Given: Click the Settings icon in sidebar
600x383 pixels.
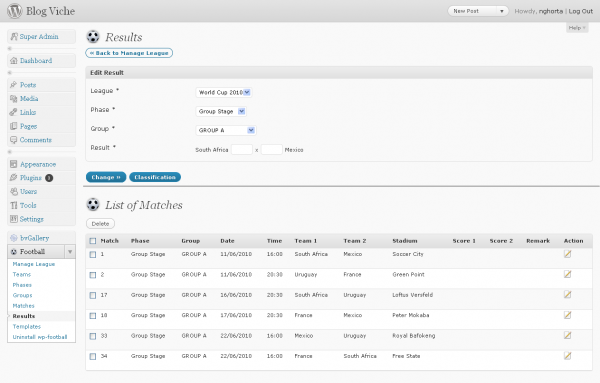Looking at the screenshot, I should [14, 219].
